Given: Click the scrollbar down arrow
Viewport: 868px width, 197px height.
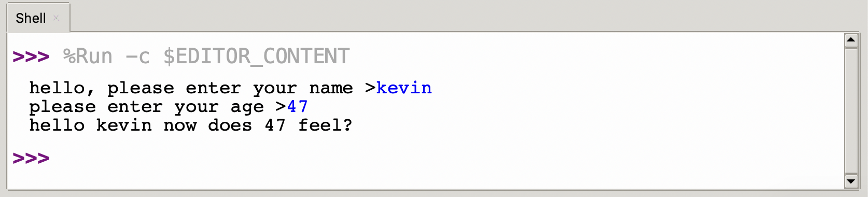Looking at the screenshot, I should click(x=851, y=181).
